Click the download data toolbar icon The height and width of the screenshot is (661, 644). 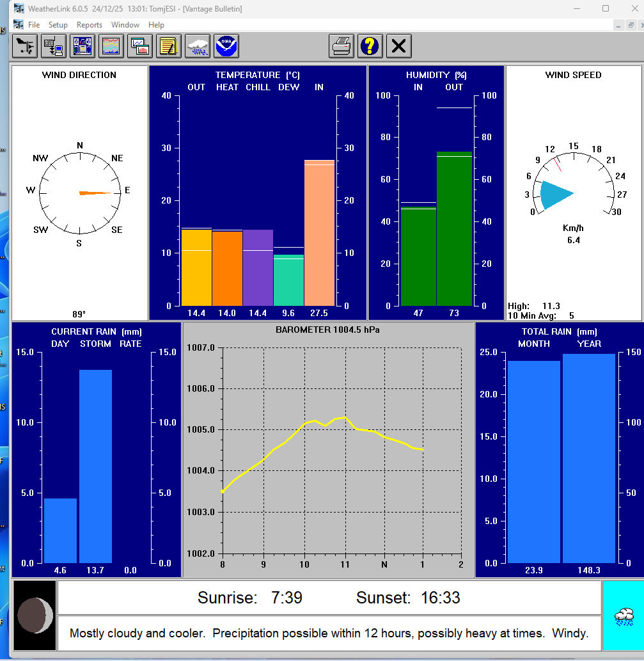pos(54,46)
